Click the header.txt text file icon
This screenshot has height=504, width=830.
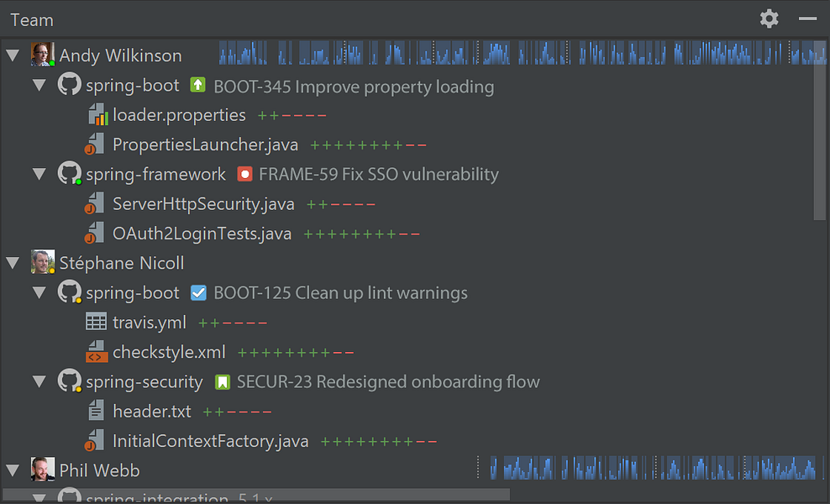96,410
